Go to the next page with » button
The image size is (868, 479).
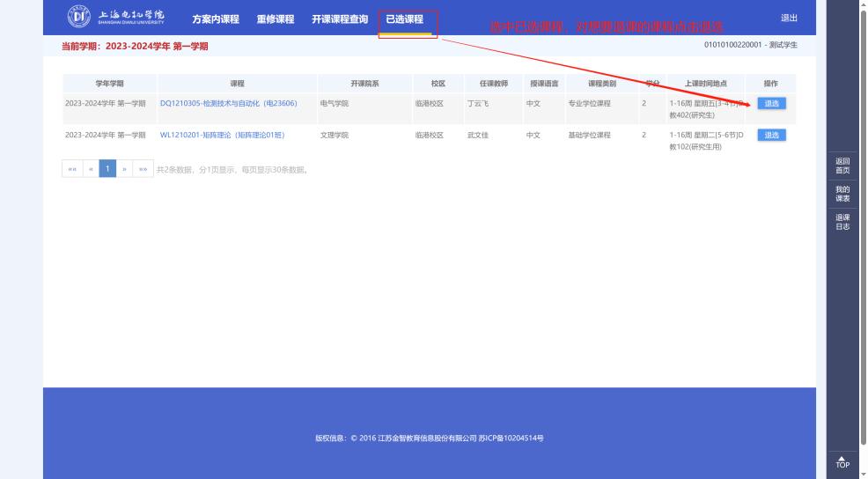pos(124,169)
